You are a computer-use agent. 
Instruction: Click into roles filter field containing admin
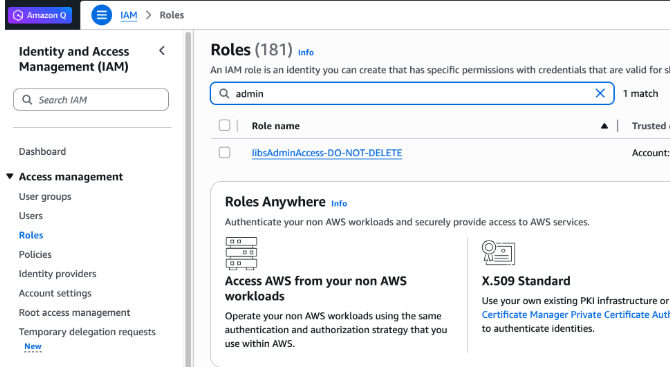[412, 94]
